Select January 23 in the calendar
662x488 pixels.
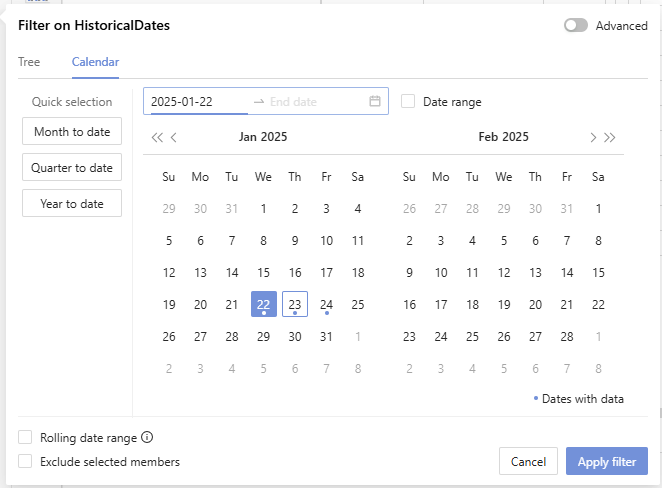pyautogui.click(x=295, y=305)
